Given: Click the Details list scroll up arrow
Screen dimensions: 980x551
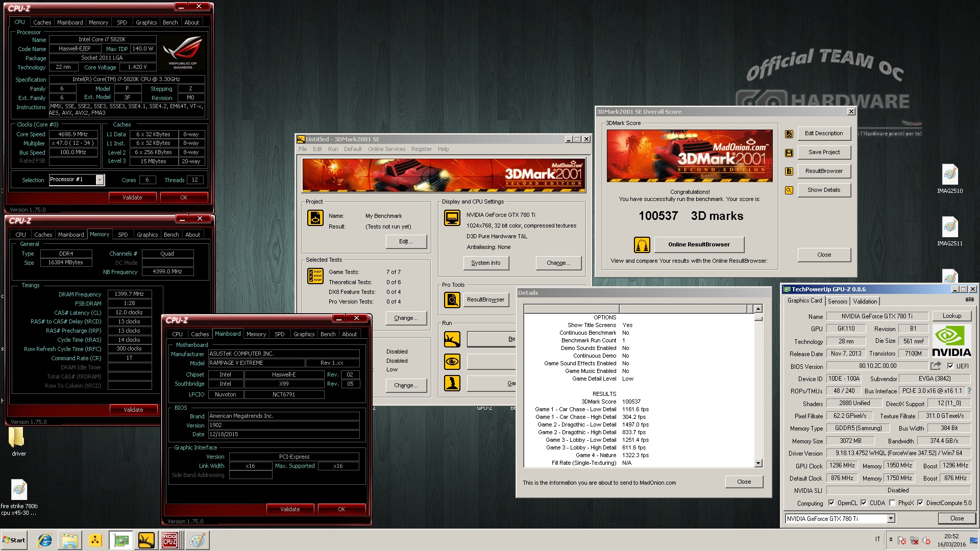Looking at the screenshot, I should pos(758,309).
